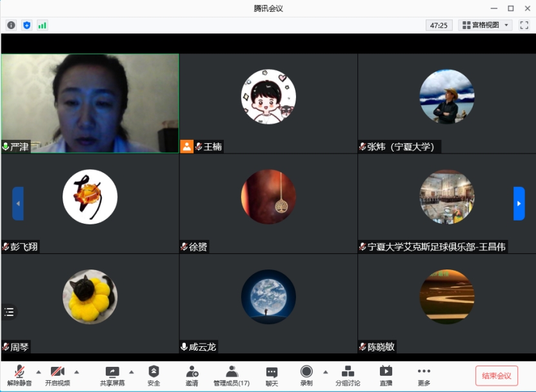Open the 更多 (More) menu
The image size is (536, 392).
[x=424, y=375]
